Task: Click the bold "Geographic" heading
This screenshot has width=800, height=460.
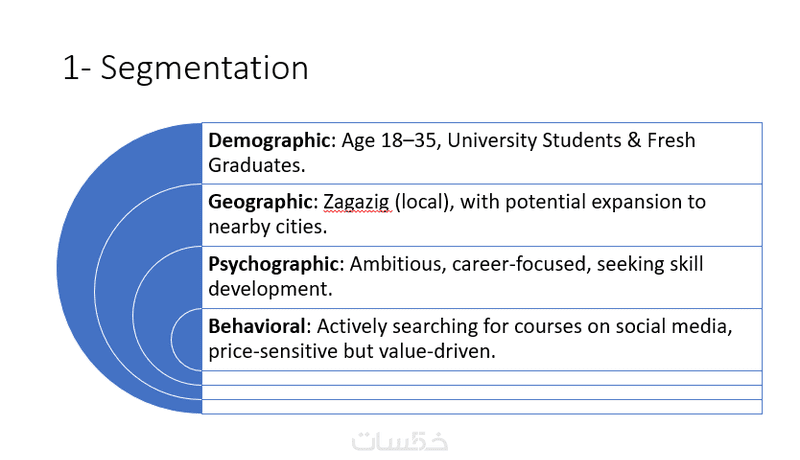Action: point(263,202)
